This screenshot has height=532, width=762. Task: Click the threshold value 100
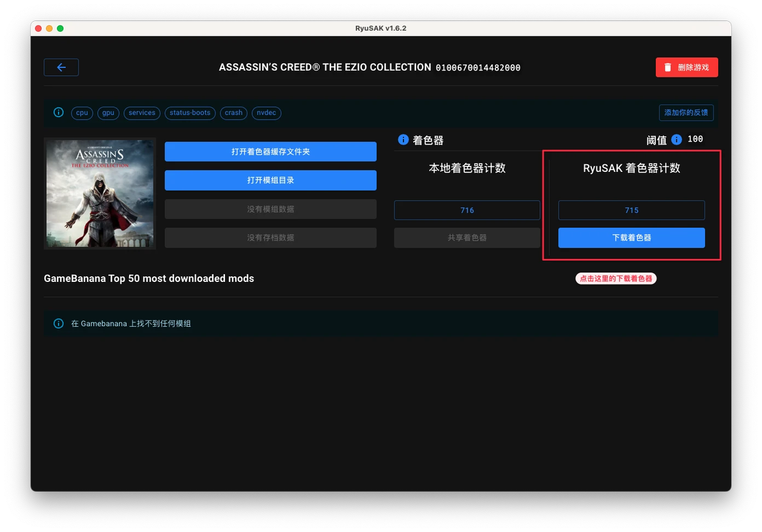(x=695, y=139)
